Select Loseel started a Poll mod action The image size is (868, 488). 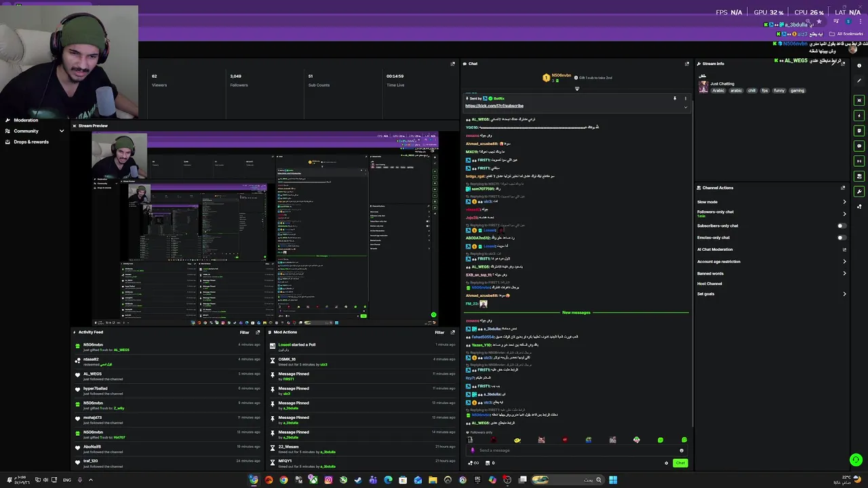(363, 347)
